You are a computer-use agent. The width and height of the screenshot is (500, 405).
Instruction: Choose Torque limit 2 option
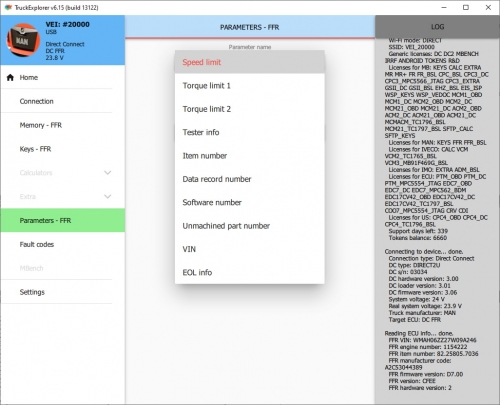(250, 109)
